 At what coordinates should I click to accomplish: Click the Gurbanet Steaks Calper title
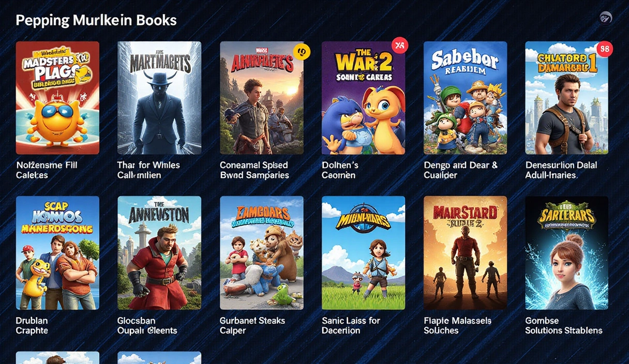click(x=252, y=325)
